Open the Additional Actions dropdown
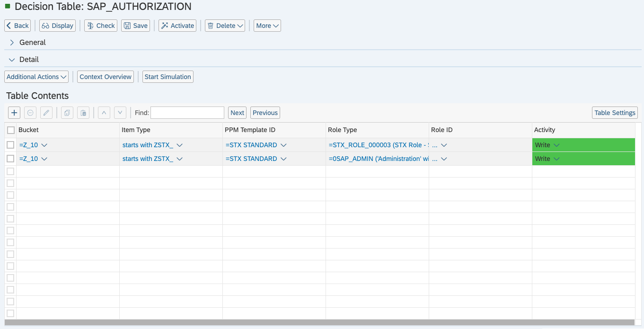The width and height of the screenshot is (644, 329). click(36, 77)
